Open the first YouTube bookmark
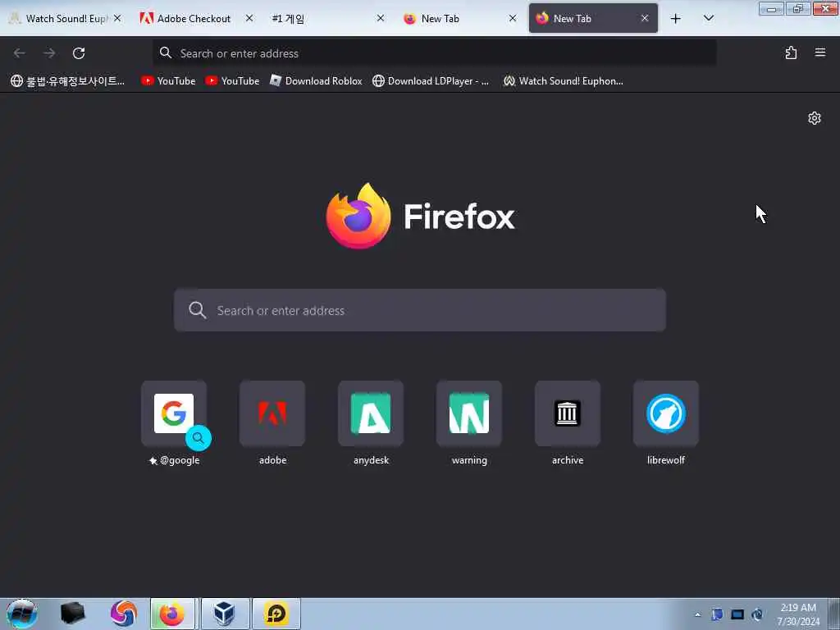The image size is (840, 630). (x=169, y=81)
